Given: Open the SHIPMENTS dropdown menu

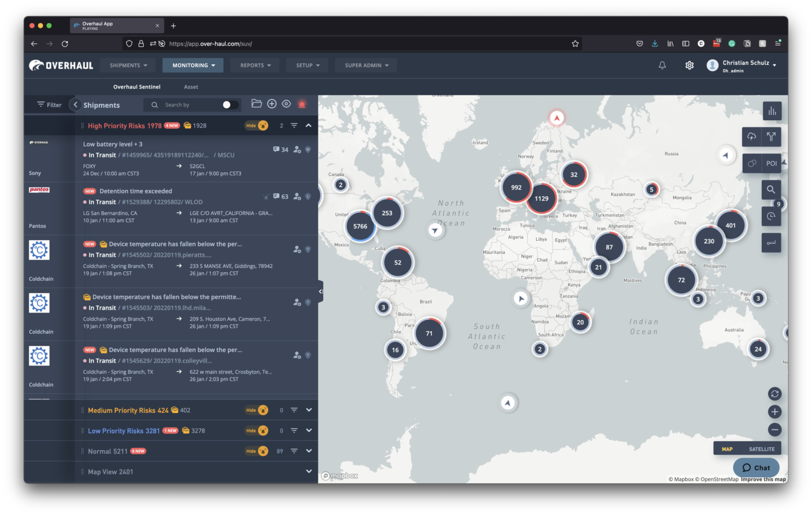Looking at the screenshot, I should pos(129,65).
